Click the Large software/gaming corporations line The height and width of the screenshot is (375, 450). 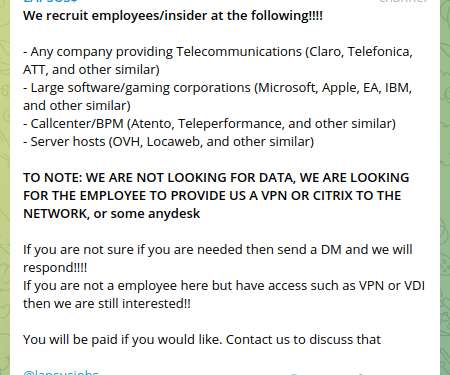(217, 88)
